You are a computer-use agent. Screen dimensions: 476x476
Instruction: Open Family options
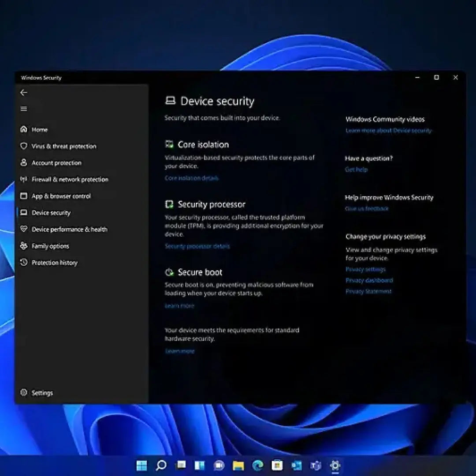(51, 246)
